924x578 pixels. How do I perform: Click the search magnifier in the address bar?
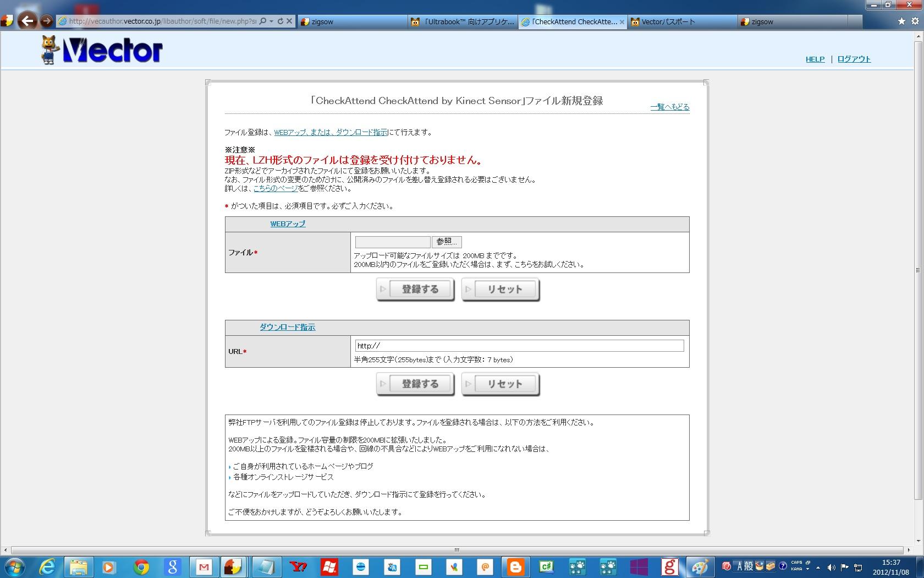click(x=262, y=21)
